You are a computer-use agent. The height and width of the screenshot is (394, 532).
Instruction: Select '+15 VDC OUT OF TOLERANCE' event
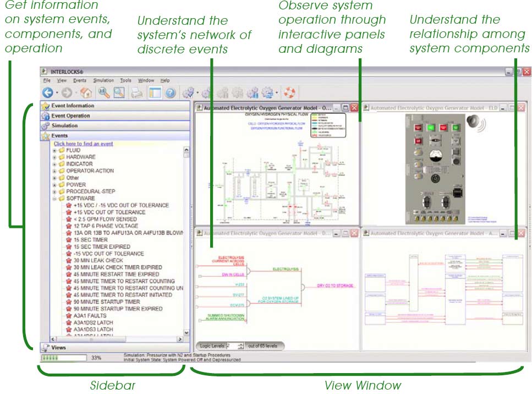coord(109,212)
